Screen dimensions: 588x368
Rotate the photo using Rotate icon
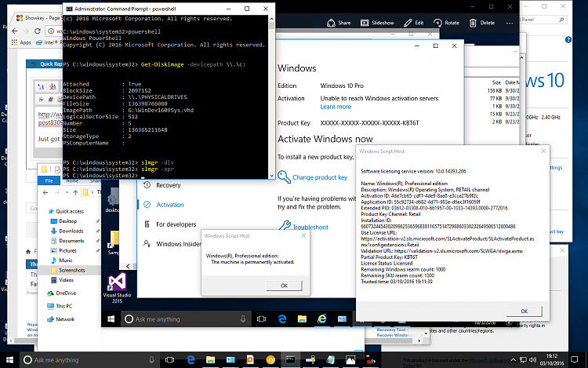(446, 23)
